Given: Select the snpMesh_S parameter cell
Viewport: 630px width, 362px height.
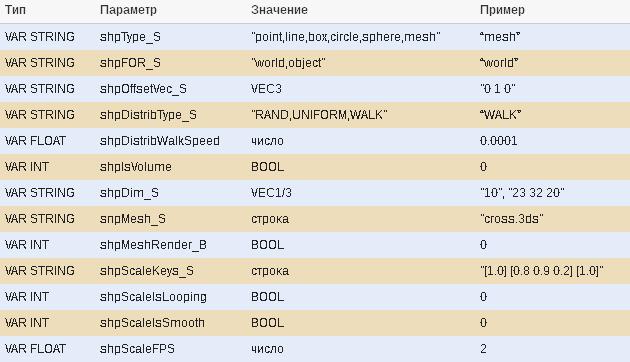Looking at the screenshot, I should (x=133, y=219).
